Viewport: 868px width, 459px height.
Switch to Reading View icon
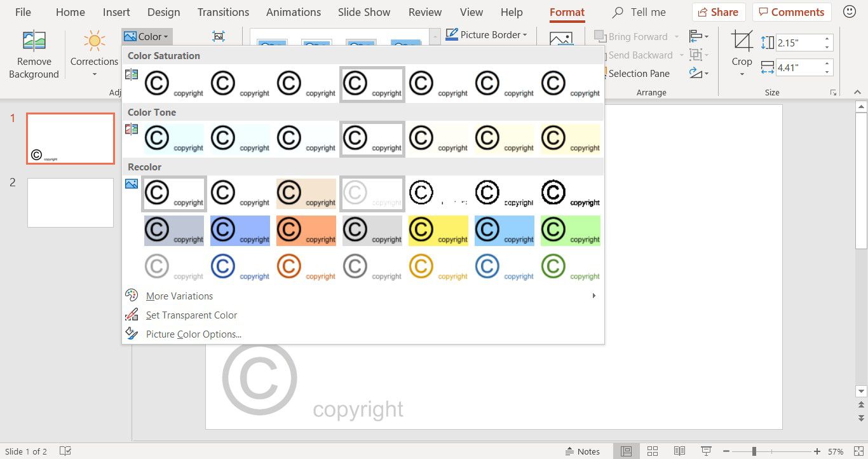679,451
